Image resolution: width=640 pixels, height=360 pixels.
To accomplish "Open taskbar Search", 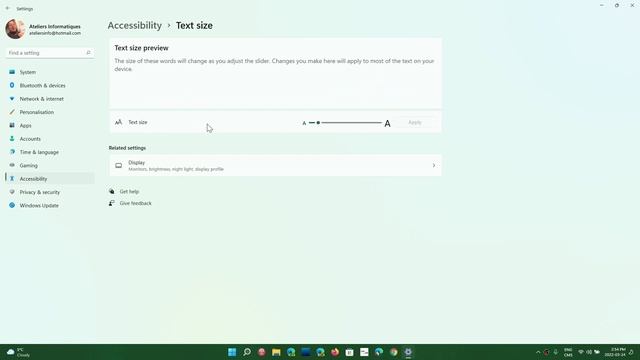I will coord(247,352).
